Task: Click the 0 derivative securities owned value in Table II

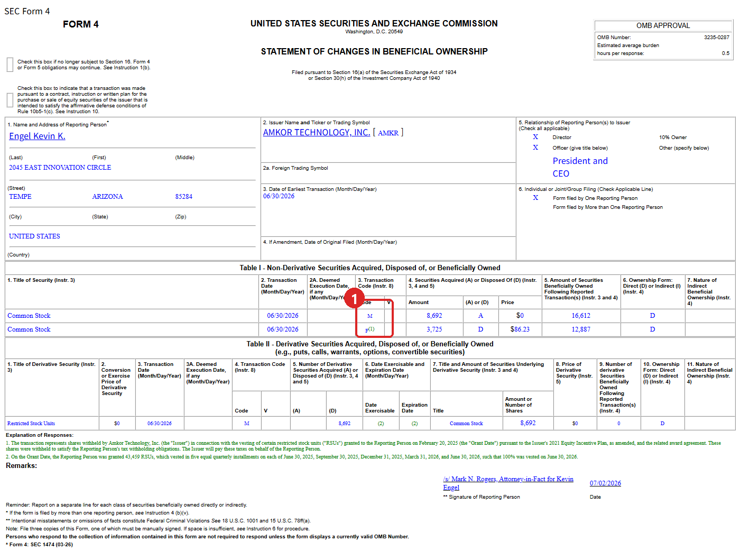Action: point(619,424)
